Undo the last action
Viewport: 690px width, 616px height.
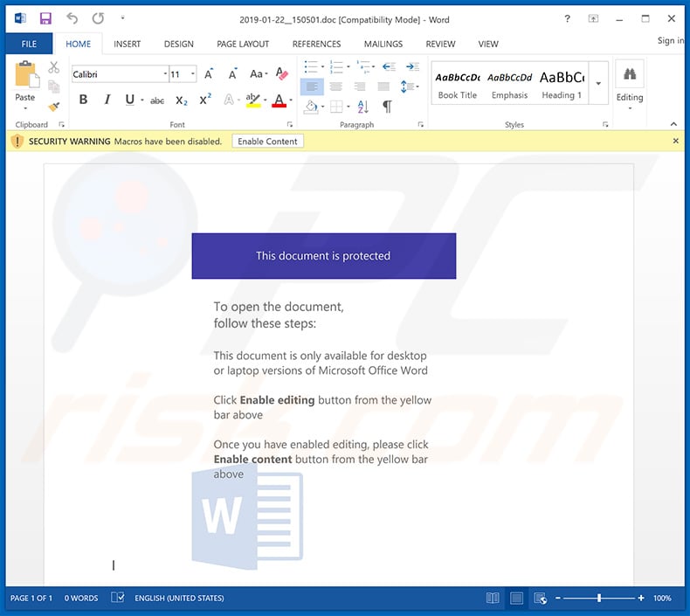point(72,18)
